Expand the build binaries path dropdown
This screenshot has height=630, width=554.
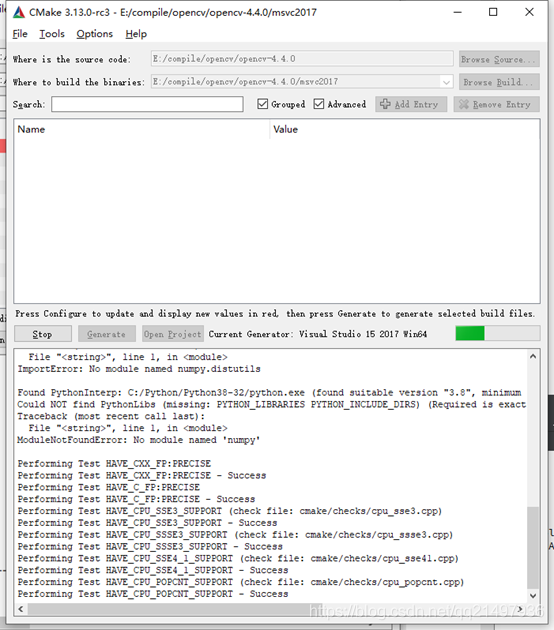(x=446, y=82)
